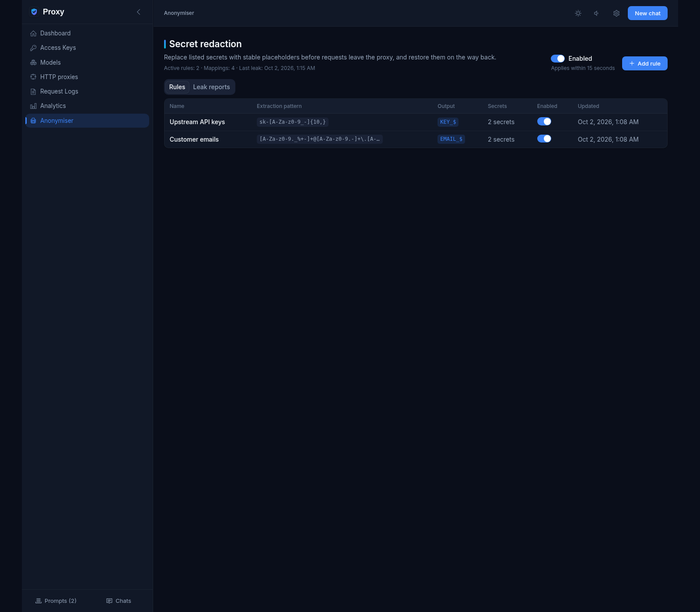Select the Upstream API keys rule name
The width and height of the screenshot is (700, 612).
point(197,122)
